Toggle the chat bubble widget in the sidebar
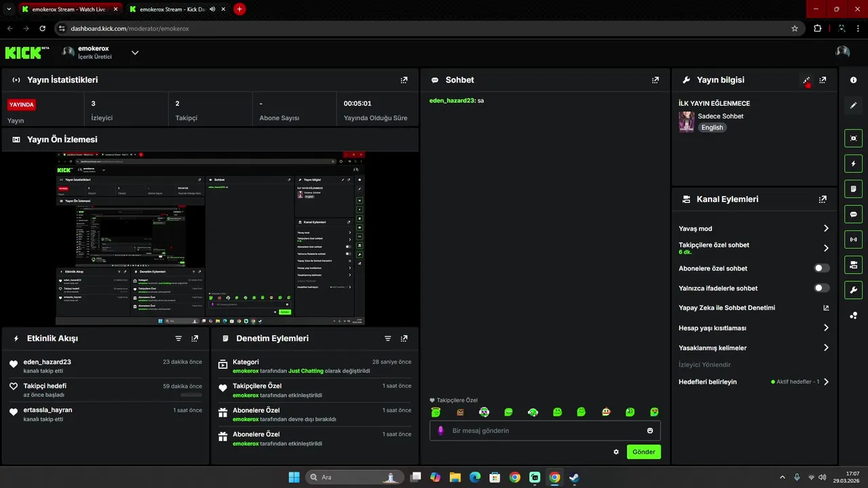 (854, 213)
